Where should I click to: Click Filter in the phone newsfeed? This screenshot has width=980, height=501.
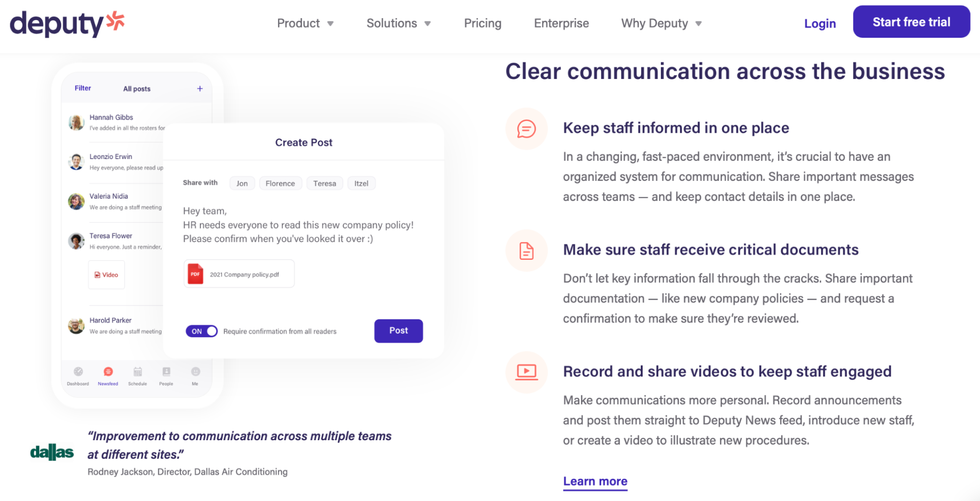[x=83, y=88]
